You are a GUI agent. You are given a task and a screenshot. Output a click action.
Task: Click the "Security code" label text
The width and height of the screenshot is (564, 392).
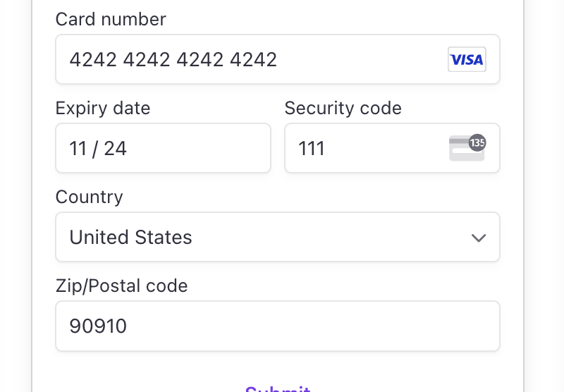343,108
